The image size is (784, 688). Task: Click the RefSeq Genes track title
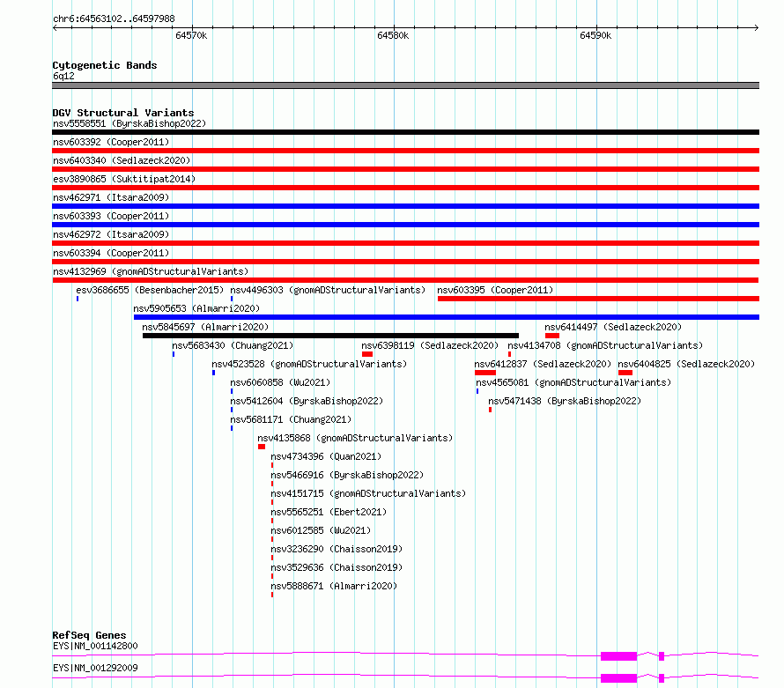click(x=89, y=635)
